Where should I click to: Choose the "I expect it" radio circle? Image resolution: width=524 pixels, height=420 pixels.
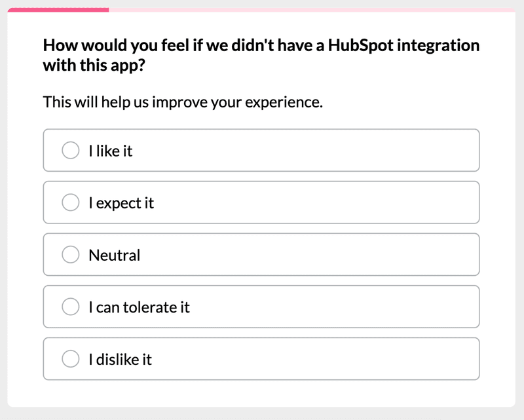click(x=70, y=203)
